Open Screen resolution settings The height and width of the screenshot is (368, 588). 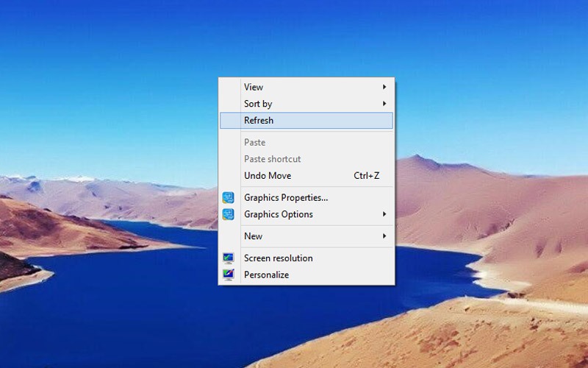[306, 258]
